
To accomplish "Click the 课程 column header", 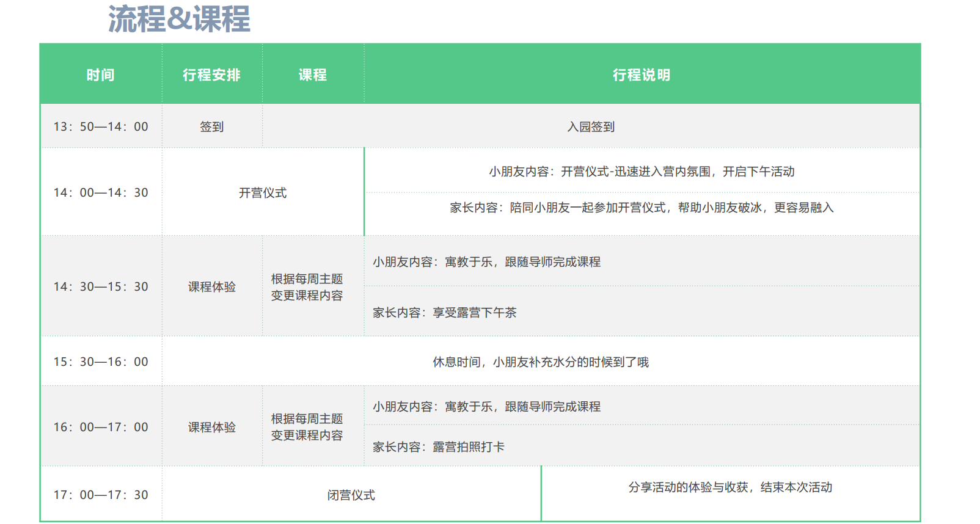I will coord(313,75).
